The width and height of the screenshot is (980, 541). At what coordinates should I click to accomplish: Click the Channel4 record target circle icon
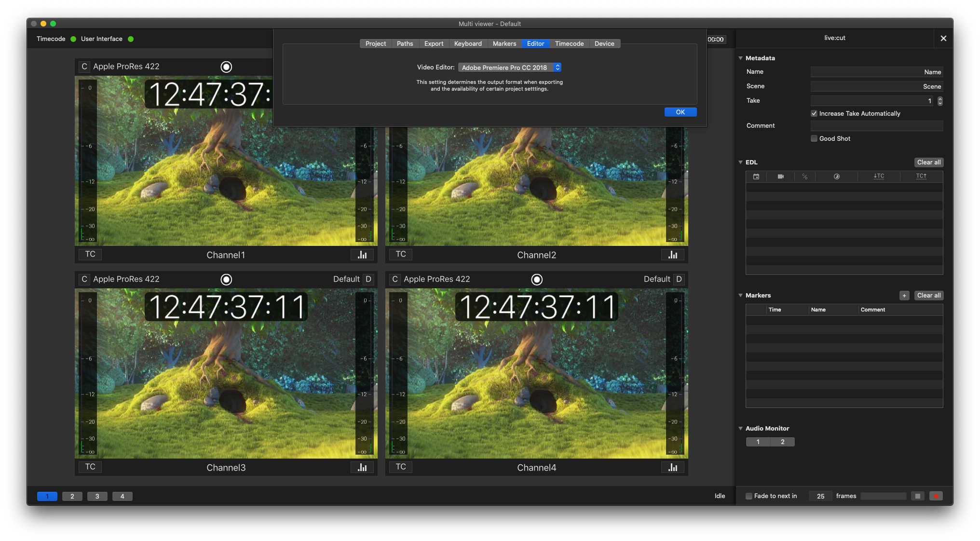coord(537,280)
